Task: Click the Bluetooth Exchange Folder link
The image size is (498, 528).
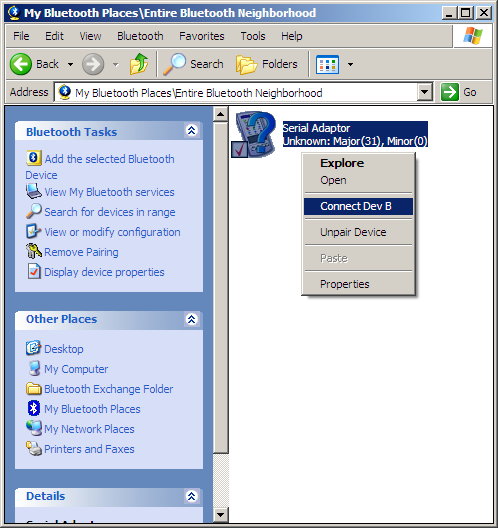Action: (x=108, y=389)
